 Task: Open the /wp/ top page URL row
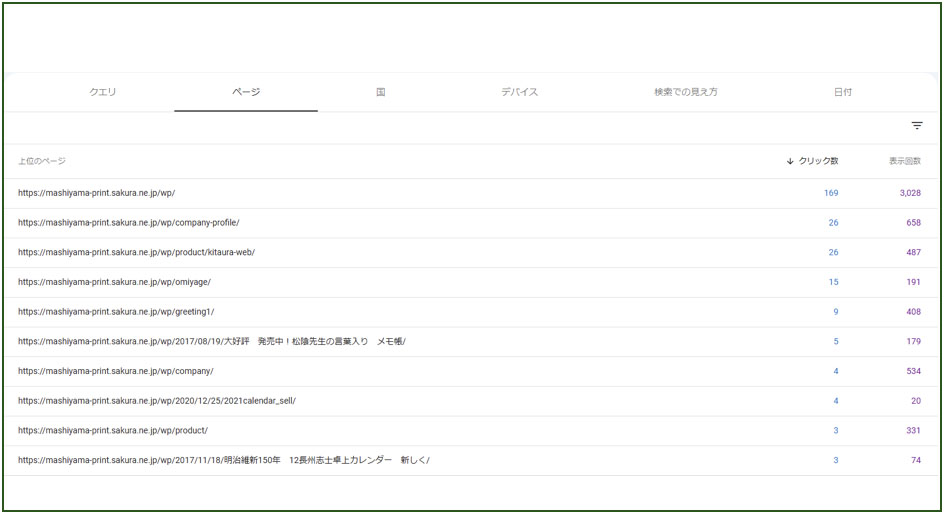pos(96,193)
